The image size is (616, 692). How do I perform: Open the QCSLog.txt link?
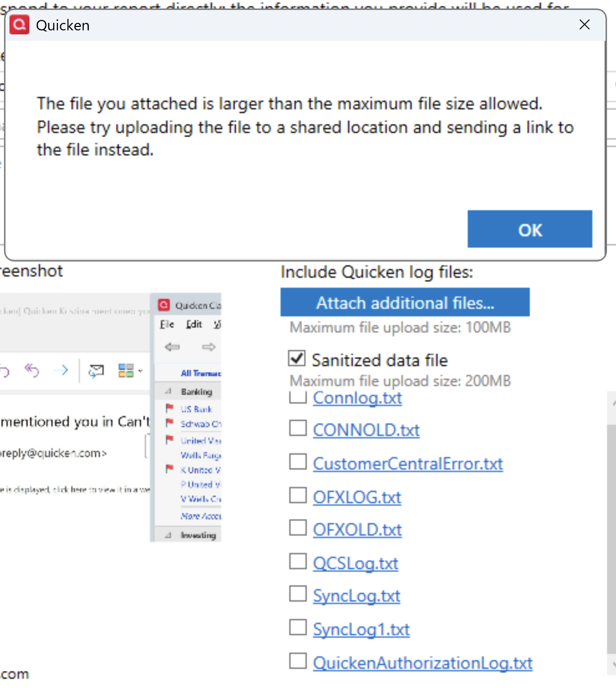pos(355,563)
